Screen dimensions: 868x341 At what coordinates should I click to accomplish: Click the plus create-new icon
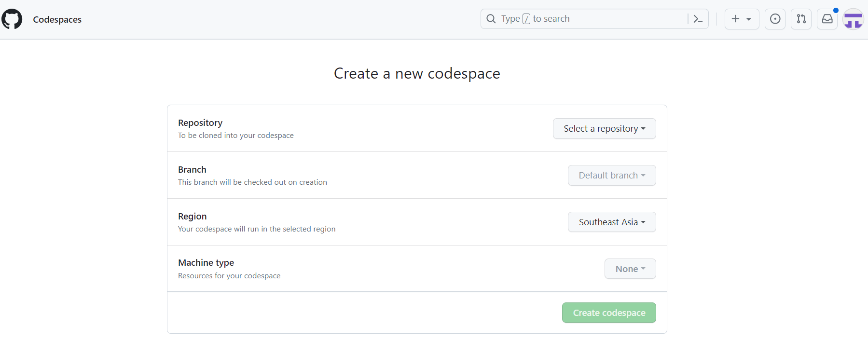coord(735,19)
